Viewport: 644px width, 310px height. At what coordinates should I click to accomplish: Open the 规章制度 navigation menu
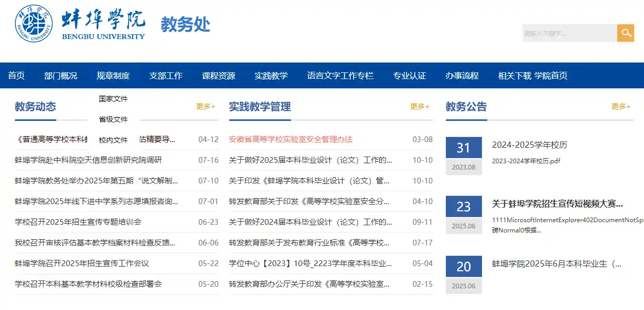113,76
